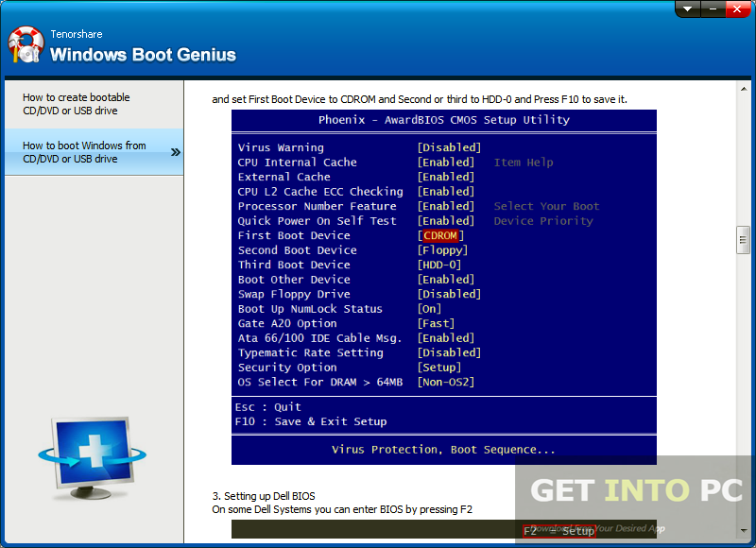The image size is (756, 548).
Task: Select 'How to boot Windows from CD/DVD or USB drive'
Action: pos(94,152)
